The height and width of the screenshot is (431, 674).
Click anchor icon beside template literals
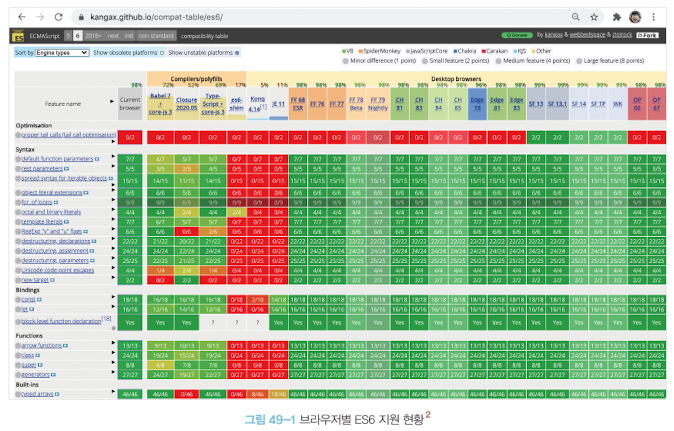(x=66, y=222)
